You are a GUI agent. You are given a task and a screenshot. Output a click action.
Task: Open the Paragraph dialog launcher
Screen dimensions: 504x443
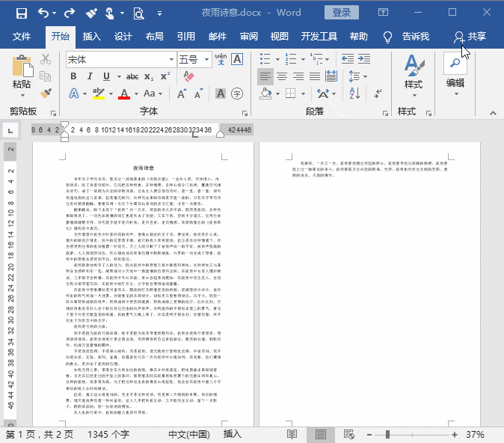(x=385, y=113)
